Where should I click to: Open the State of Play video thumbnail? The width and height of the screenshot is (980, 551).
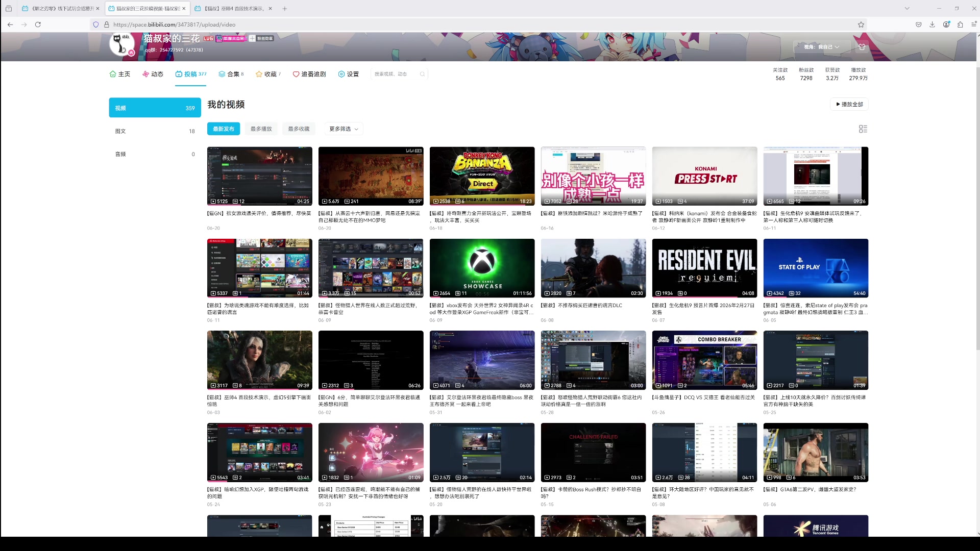(x=816, y=268)
